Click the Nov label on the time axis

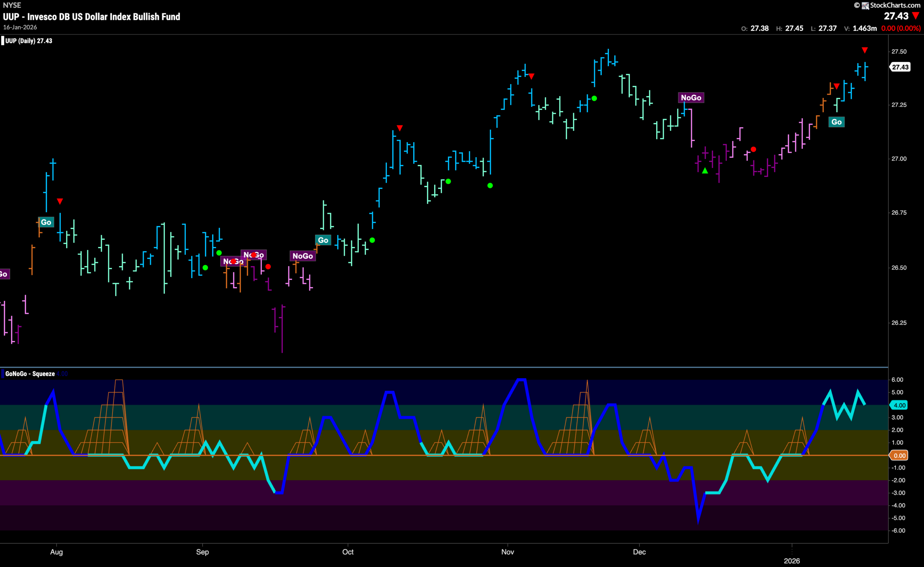507,552
